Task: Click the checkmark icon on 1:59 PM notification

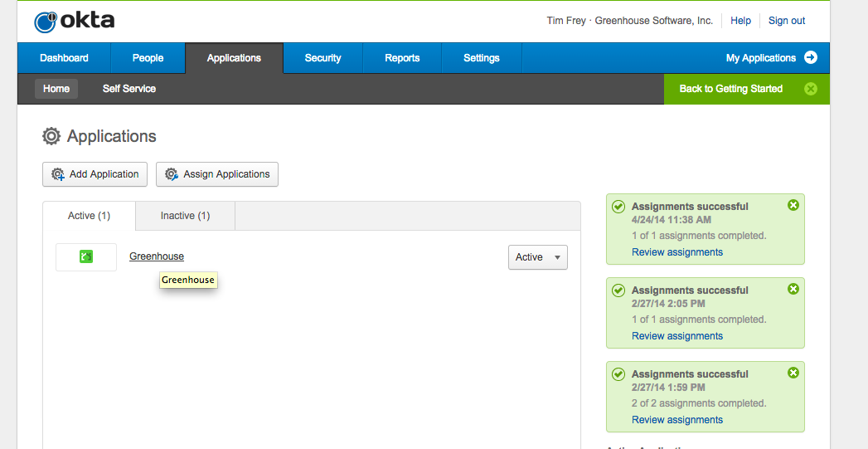Action: (618, 374)
